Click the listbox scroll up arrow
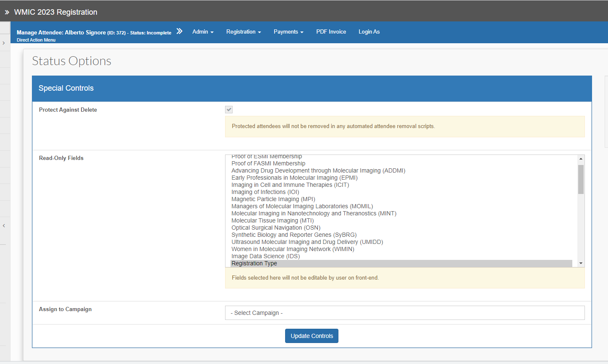The height and width of the screenshot is (364, 608). (581, 159)
